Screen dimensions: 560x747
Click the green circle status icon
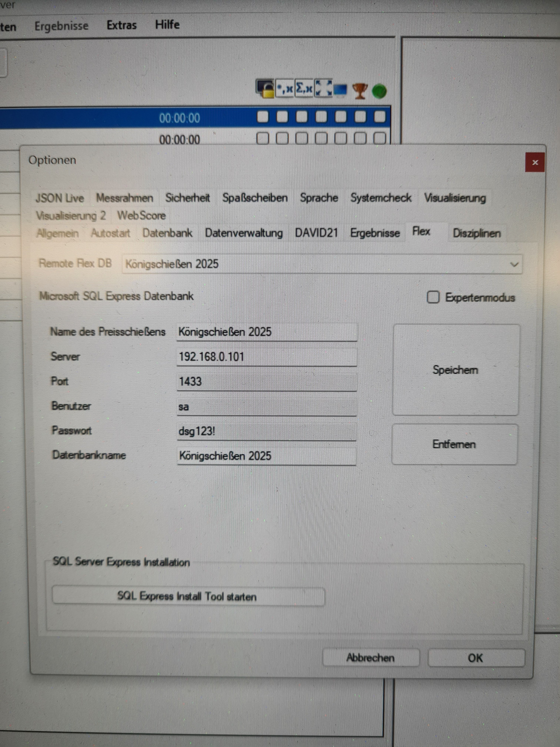(x=379, y=91)
